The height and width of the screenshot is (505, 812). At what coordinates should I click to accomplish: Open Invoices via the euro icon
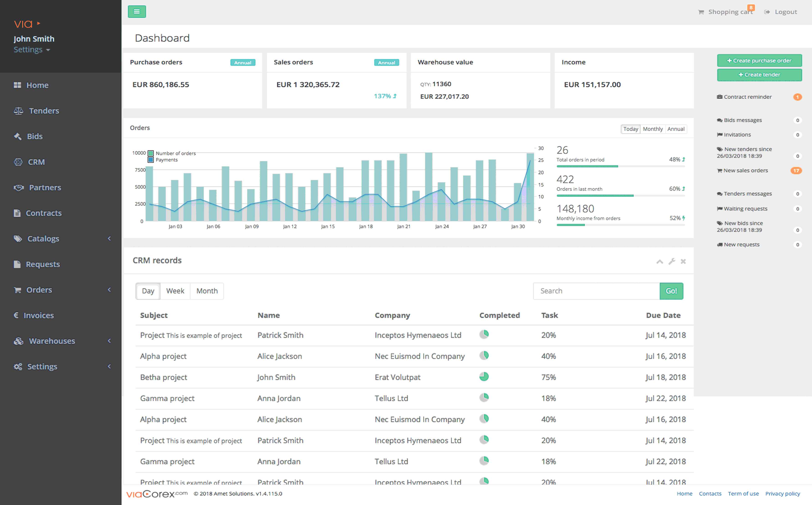point(16,315)
